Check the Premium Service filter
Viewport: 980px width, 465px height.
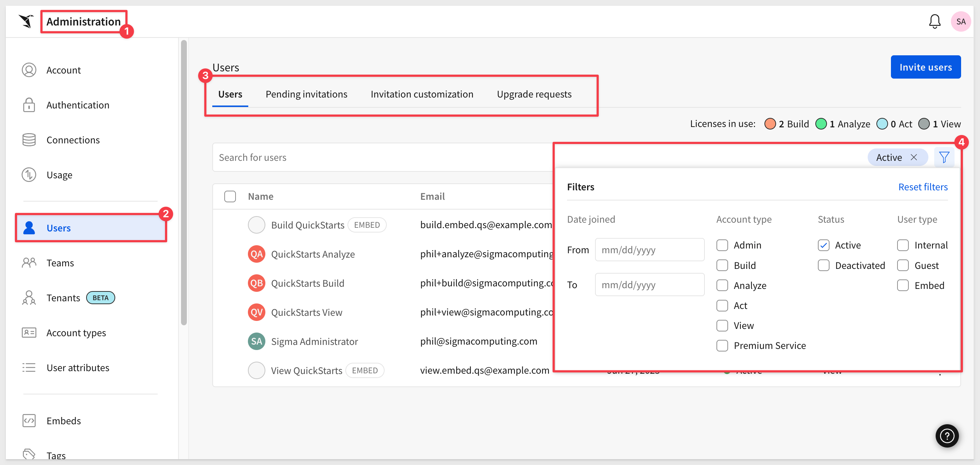click(722, 345)
